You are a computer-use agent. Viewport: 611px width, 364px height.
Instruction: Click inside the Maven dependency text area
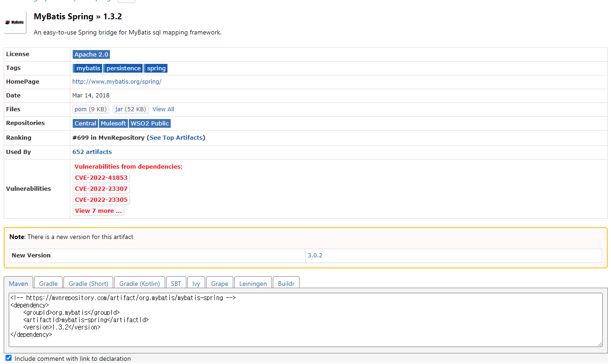pyautogui.click(x=305, y=320)
